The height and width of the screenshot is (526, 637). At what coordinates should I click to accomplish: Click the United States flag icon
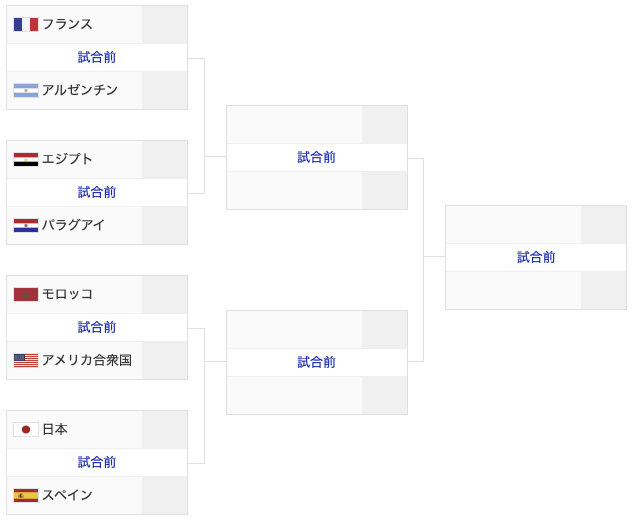tap(26, 360)
